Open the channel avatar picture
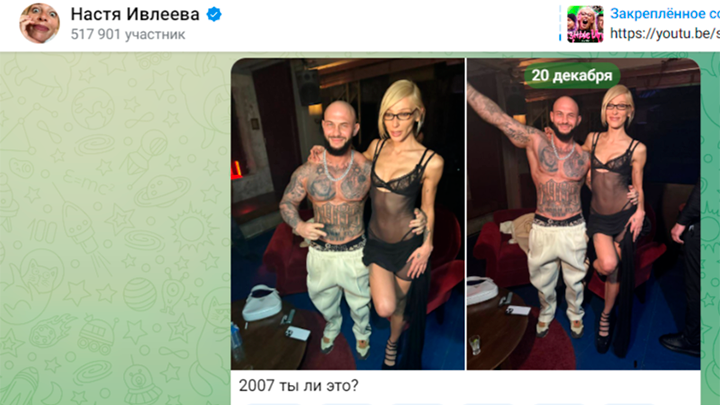The width and height of the screenshot is (720, 405). pyautogui.click(x=39, y=23)
